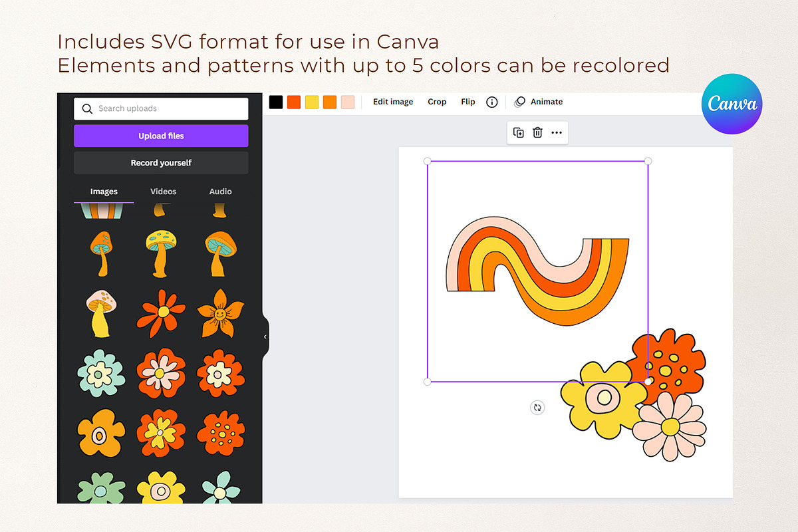This screenshot has height=532, width=798.
Task: Select the rainbow wave element on canvas
Action: [x=537, y=271]
